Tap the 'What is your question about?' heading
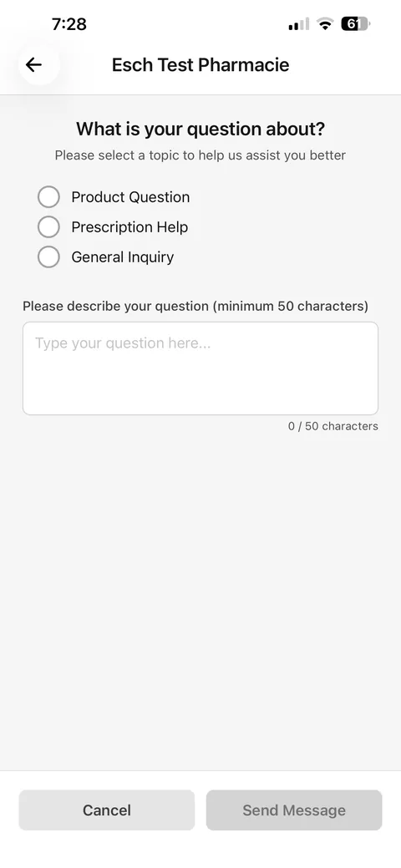Screen dimensions: 401x868 200,129
